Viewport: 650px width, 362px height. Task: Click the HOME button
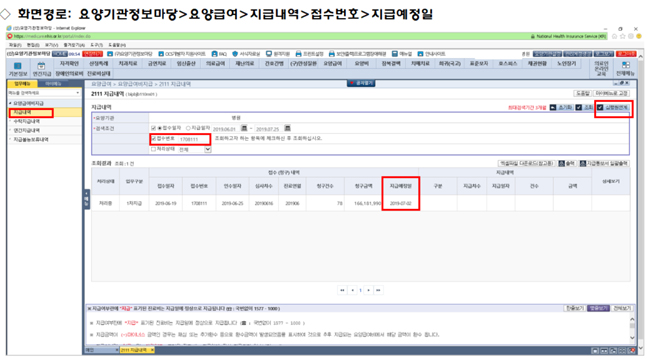click(x=60, y=54)
